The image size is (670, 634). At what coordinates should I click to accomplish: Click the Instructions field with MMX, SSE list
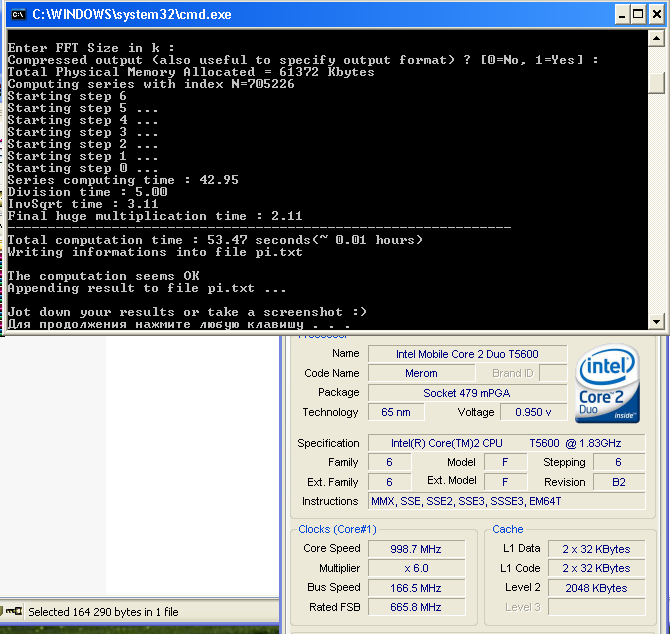506,501
